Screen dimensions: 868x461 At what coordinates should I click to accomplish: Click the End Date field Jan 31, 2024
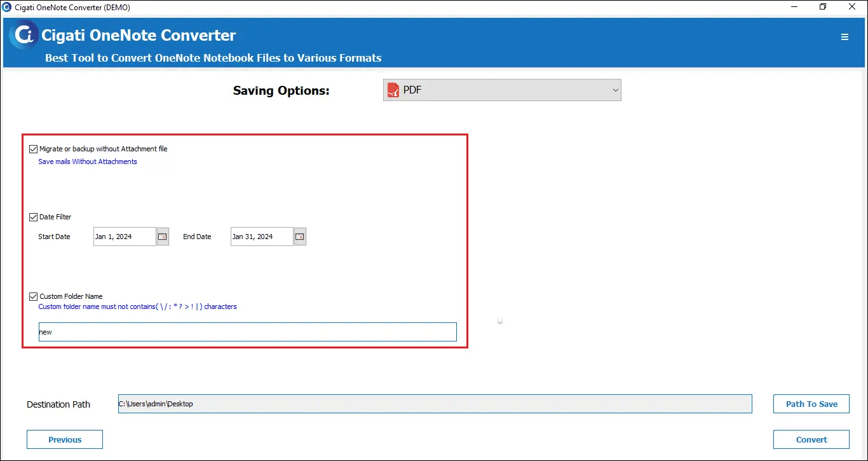coord(262,237)
